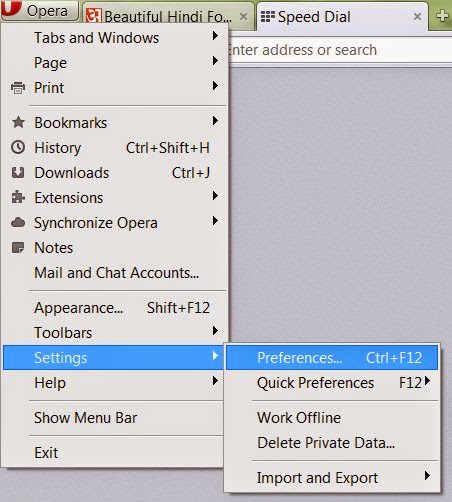Click the arrow next to Help
452x502 pixels.
215,381
